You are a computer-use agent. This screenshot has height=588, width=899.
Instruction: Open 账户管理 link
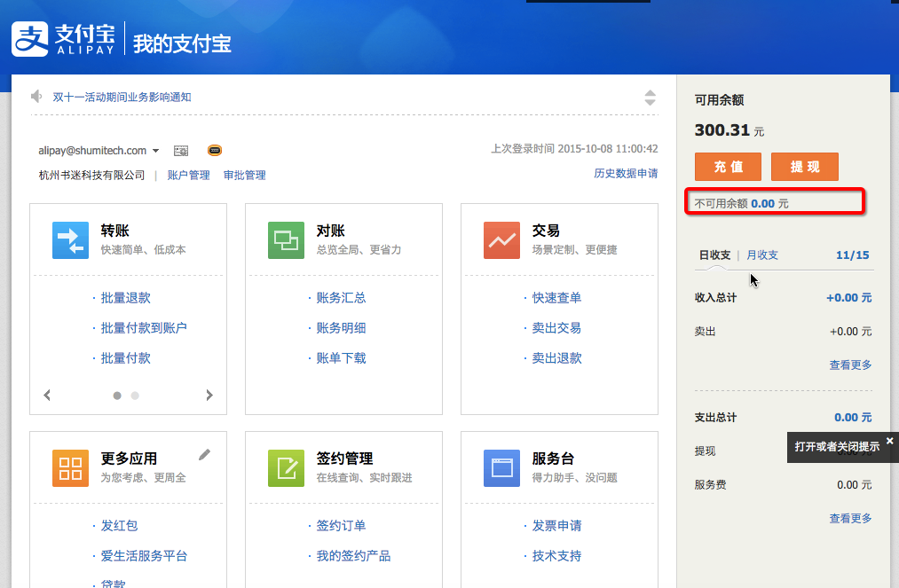[x=189, y=175]
